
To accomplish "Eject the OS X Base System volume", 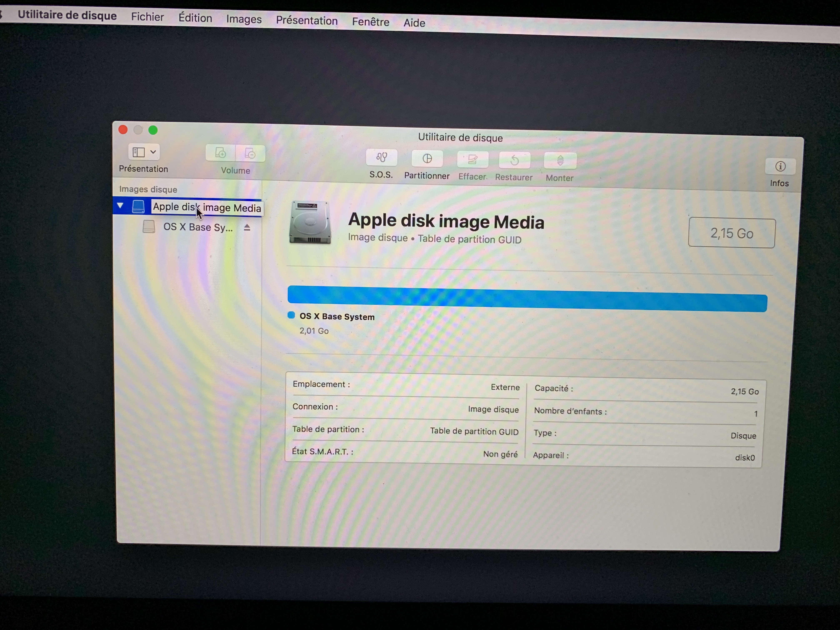I will (x=247, y=227).
